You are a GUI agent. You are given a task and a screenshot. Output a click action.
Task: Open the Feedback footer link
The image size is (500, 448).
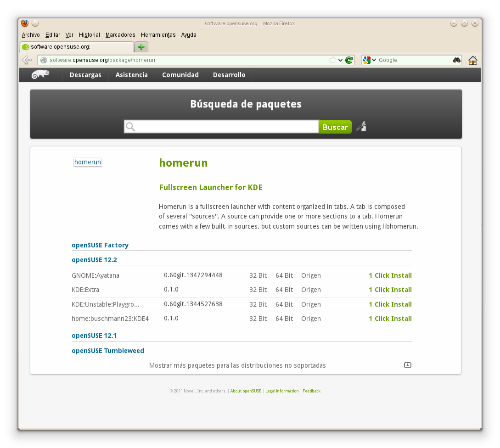point(312,391)
